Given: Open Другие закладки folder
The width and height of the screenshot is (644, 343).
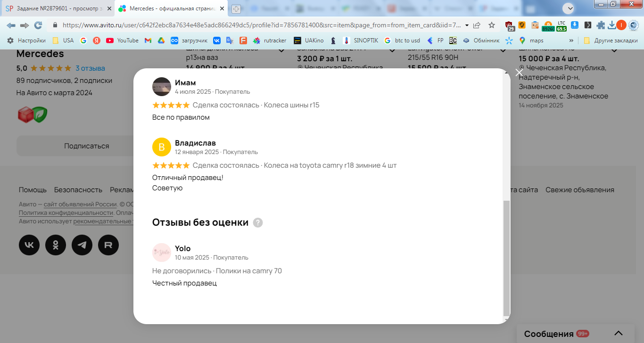Looking at the screenshot, I should point(610,41).
